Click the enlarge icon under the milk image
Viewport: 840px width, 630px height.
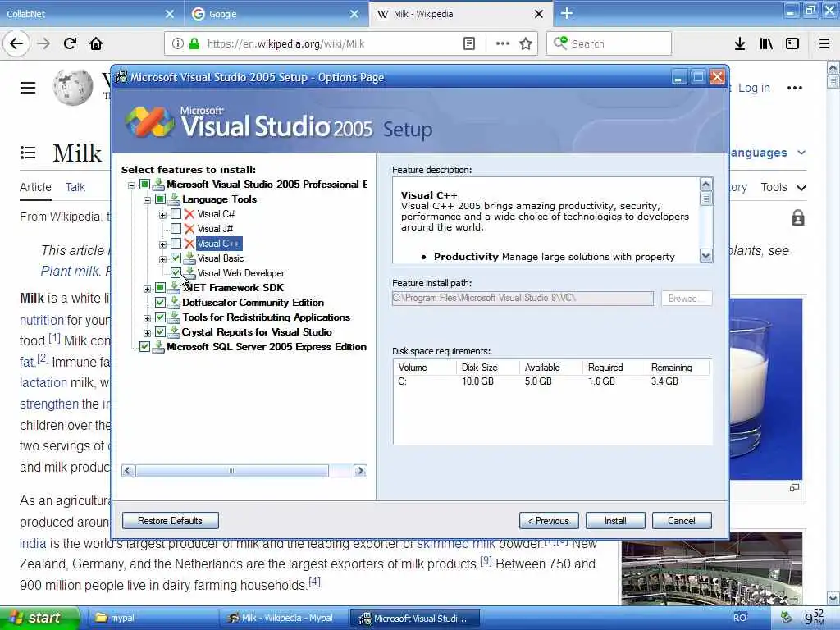[794, 487]
